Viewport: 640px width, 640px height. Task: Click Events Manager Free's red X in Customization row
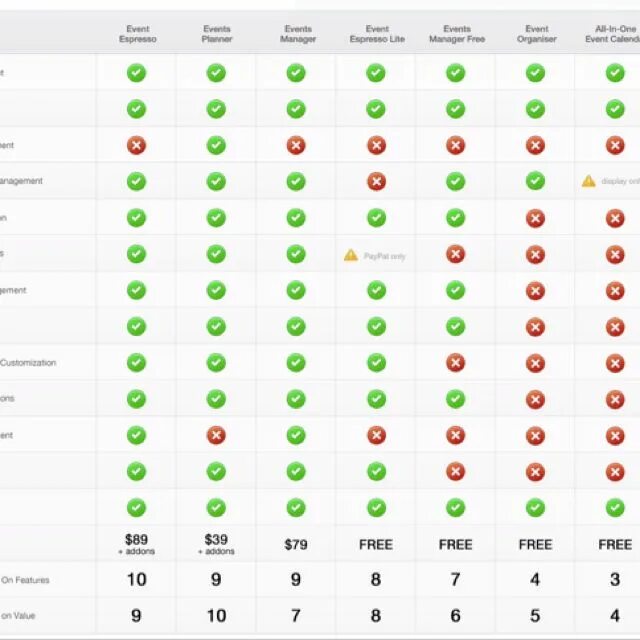click(456, 363)
